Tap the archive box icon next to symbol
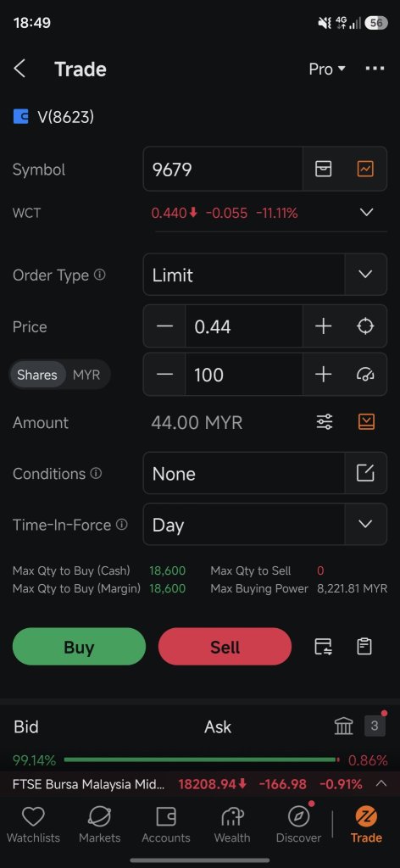The image size is (400, 868). tap(323, 169)
